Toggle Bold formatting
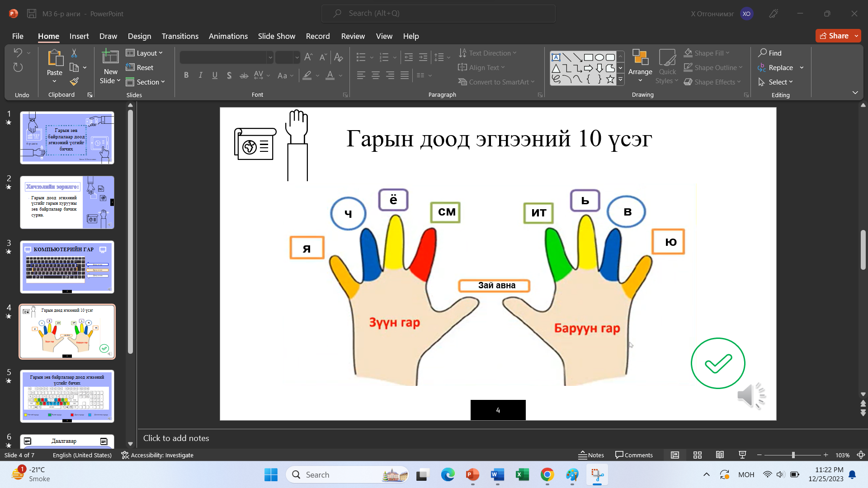 (186, 75)
